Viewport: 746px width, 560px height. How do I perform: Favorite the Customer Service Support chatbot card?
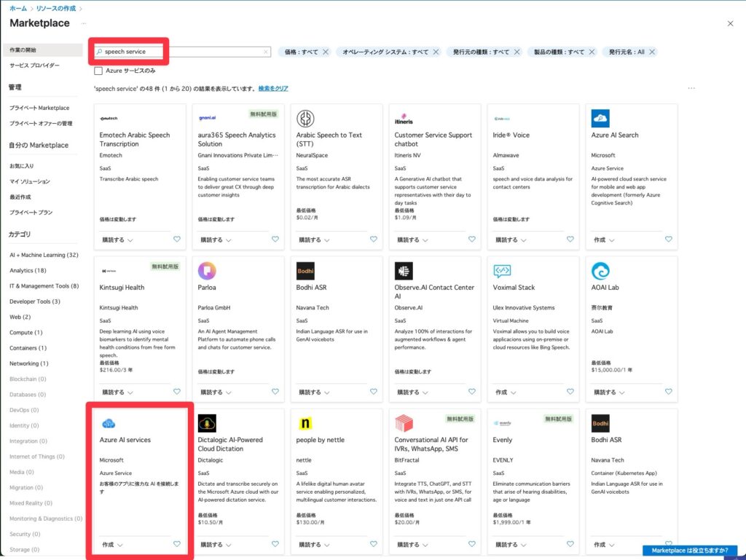[x=472, y=239]
